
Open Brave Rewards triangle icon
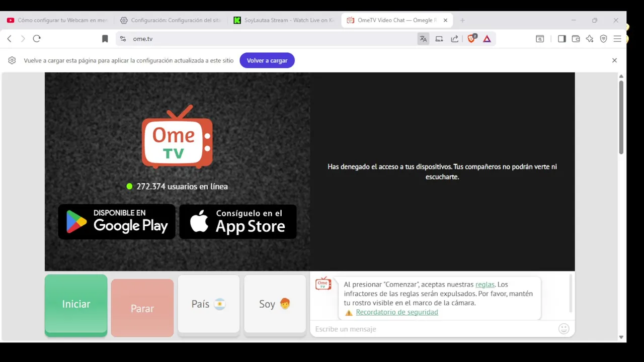tap(487, 39)
